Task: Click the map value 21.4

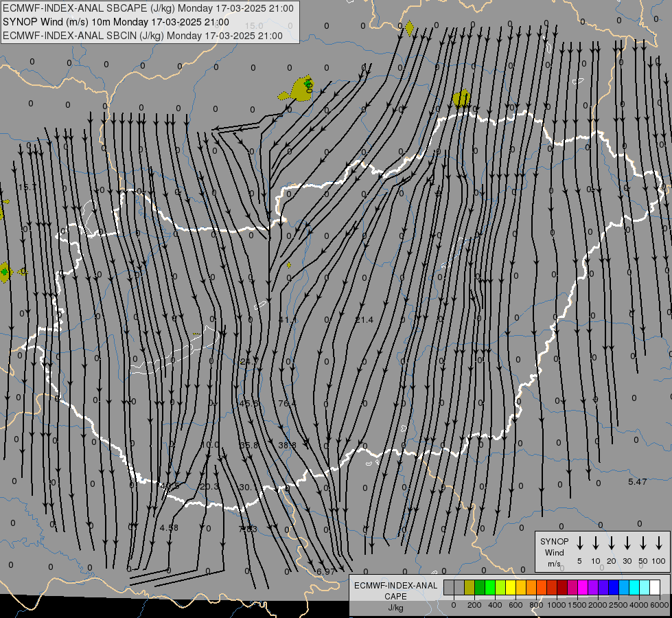Action: click(364, 319)
